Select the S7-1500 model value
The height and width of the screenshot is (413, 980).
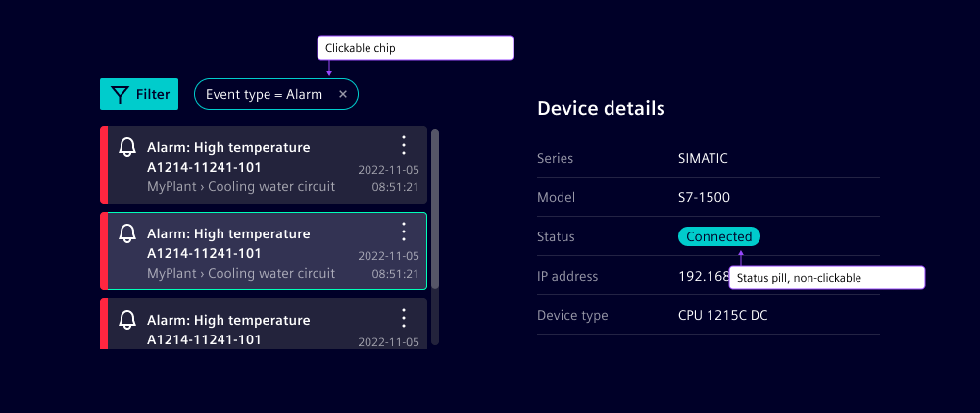click(704, 197)
